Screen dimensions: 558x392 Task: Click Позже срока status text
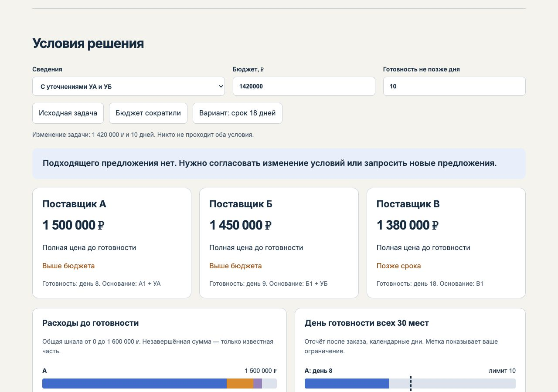tap(398, 266)
